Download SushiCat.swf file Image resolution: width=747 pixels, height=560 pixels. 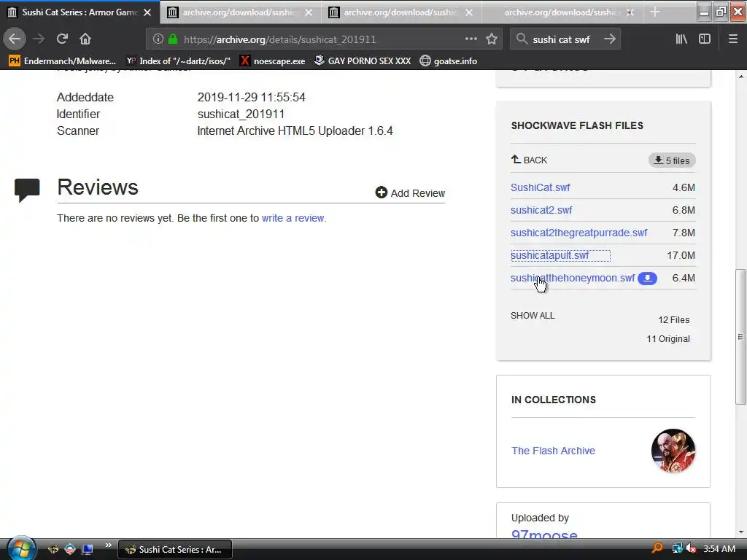(x=541, y=187)
